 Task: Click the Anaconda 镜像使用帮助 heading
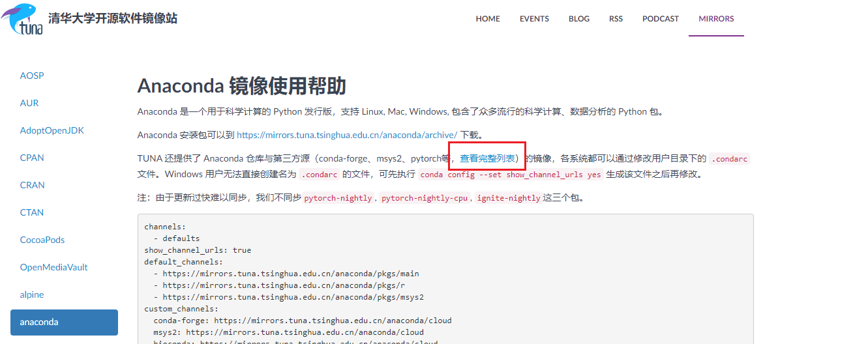coord(241,86)
